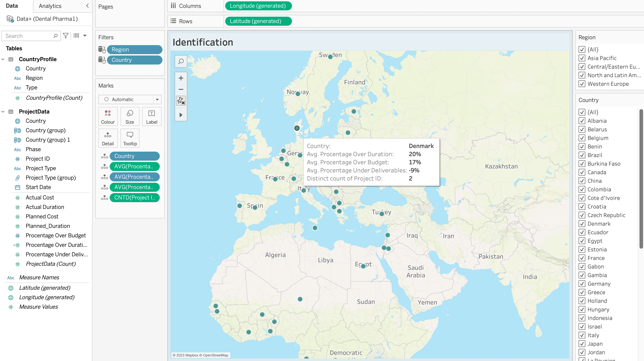Open the OpenStreetMap attribution link
Viewport: 644px width, 361px height.
pyautogui.click(x=216, y=355)
